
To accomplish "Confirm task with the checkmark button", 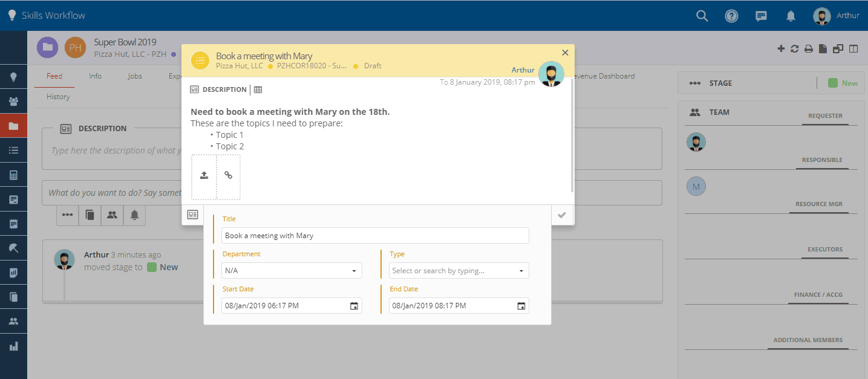I will [562, 215].
